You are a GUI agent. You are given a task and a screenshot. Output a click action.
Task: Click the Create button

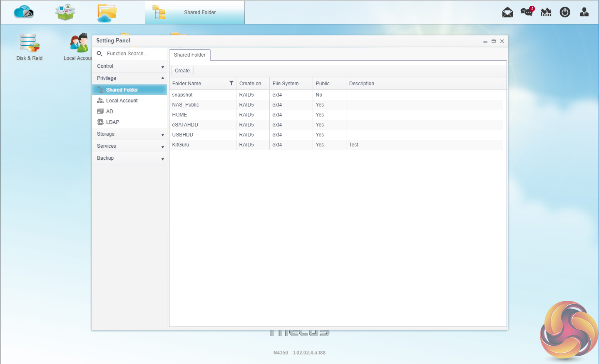coord(182,71)
